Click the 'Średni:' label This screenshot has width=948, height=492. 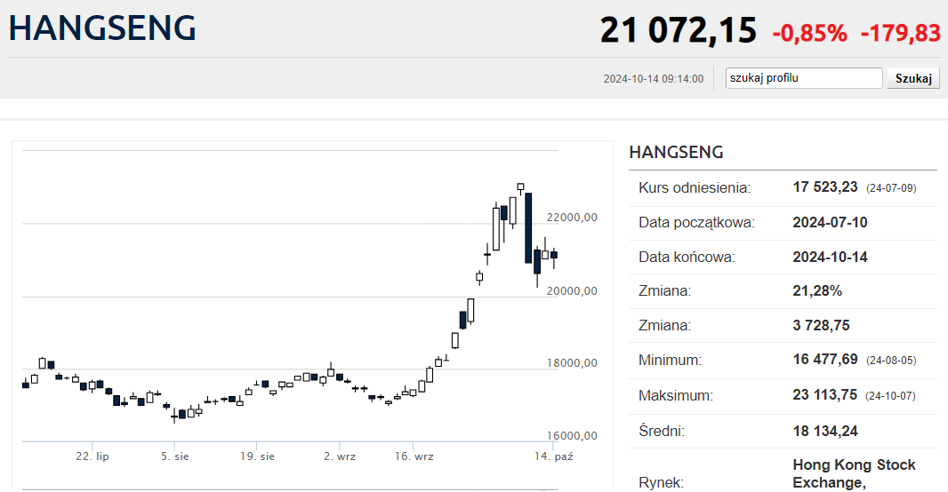coord(661,431)
